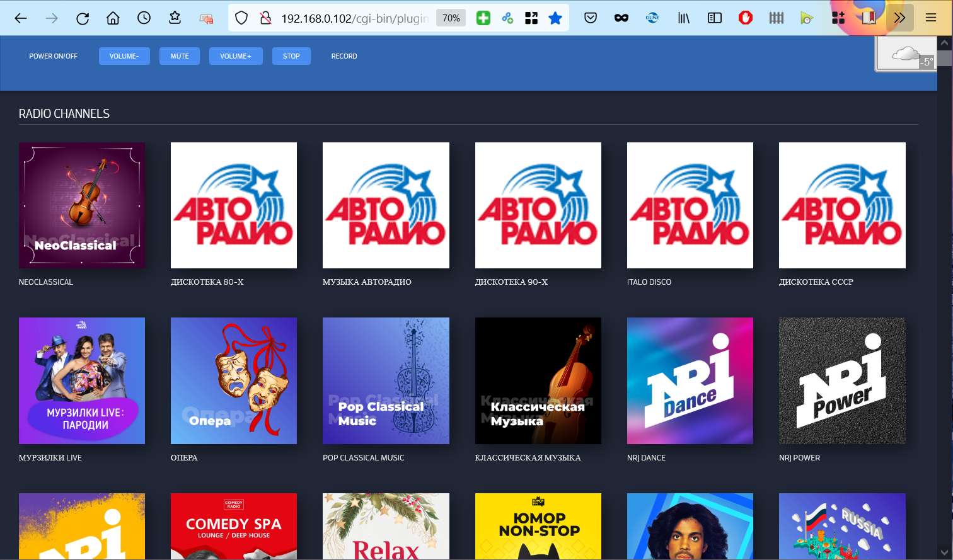This screenshot has height=560, width=953.
Task: Open the Юмор Non-Stop thumbnail
Action: [x=538, y=526]
